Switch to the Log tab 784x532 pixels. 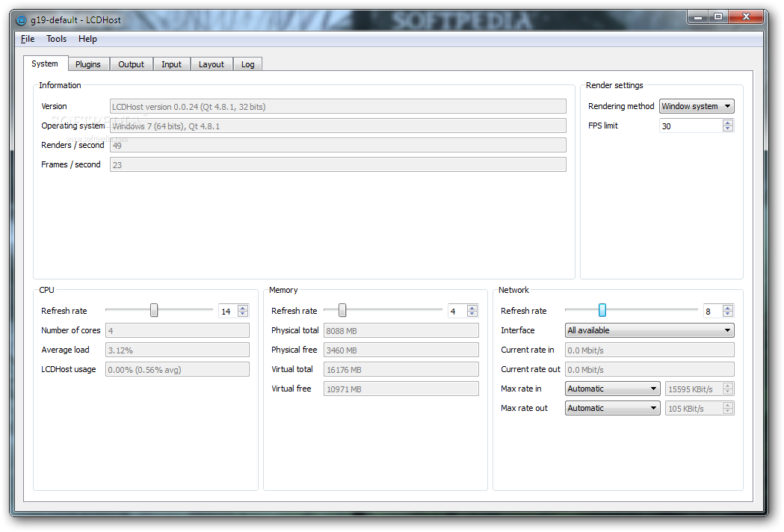click(x=248, y=64)
